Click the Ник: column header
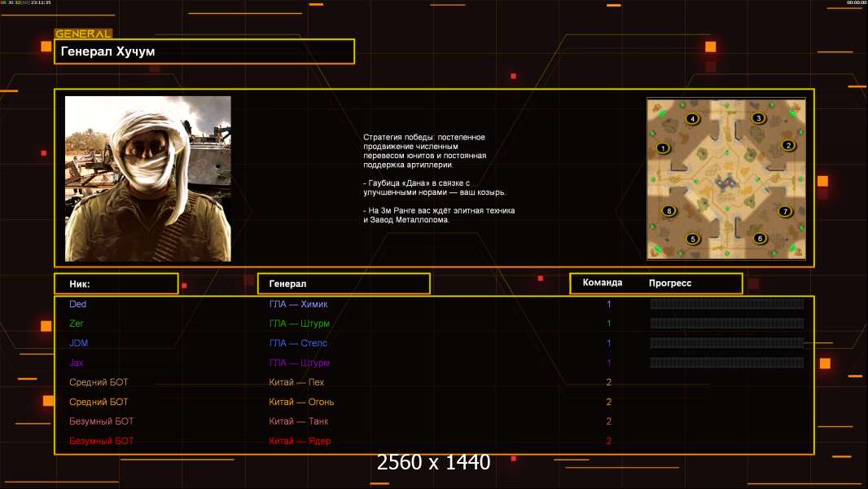This screenshot has width=868, height=489. [116, 284]
